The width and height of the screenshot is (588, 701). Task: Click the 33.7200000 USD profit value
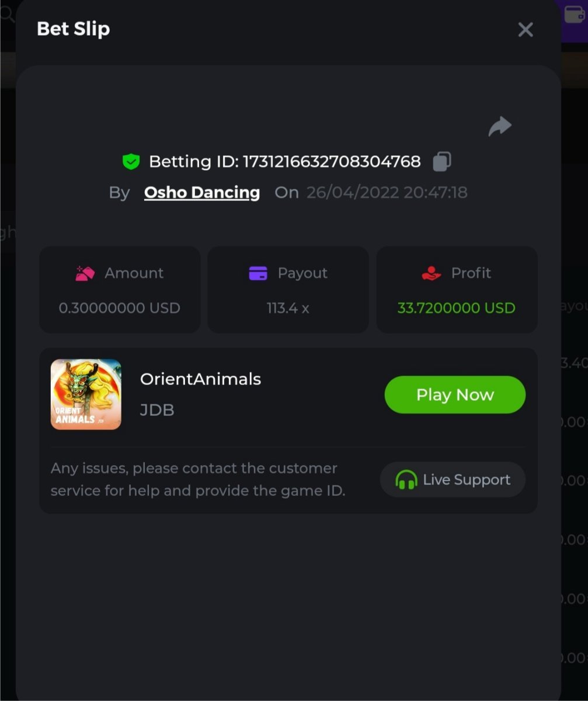click(456, 308)
